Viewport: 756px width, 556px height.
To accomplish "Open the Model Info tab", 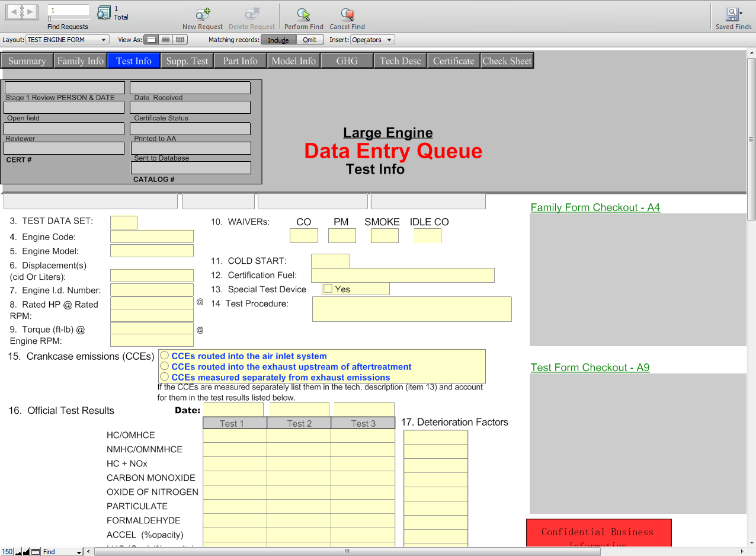I will click(x=294, y=60).
